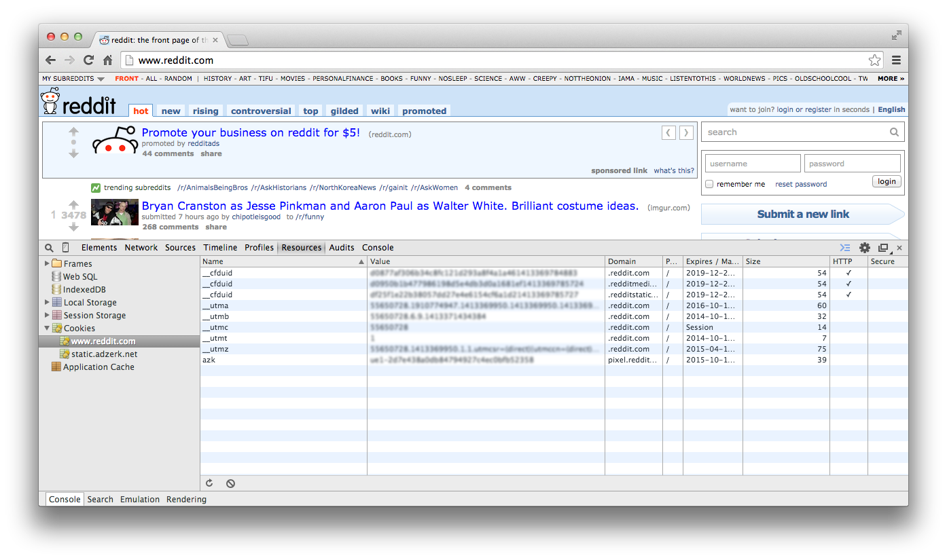The image size is (947, 560).
Task: Enable the remember me checkbox
Action: click(709, 184)
